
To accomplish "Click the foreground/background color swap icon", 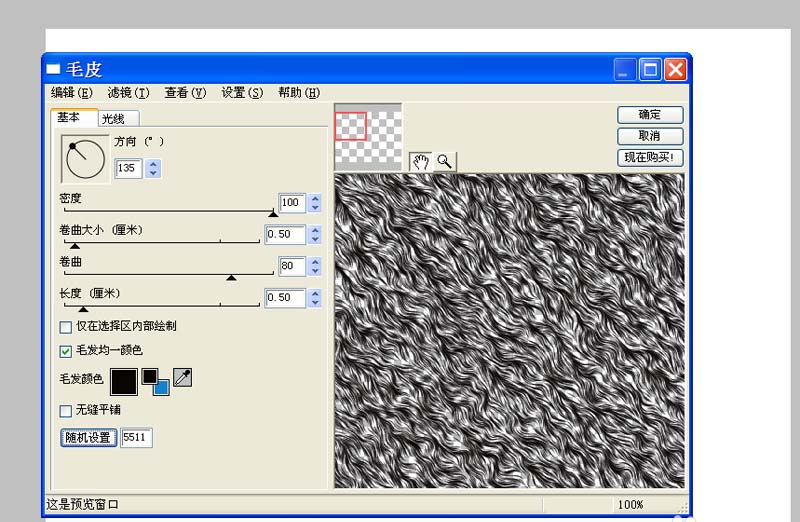I will [155, 382].
